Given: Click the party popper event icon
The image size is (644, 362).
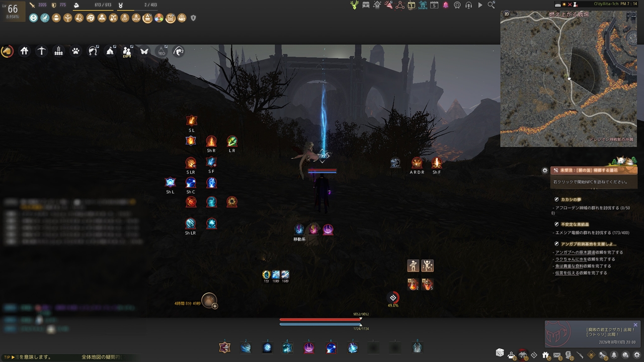Looking at the screenshot, I should coord(389,5).
